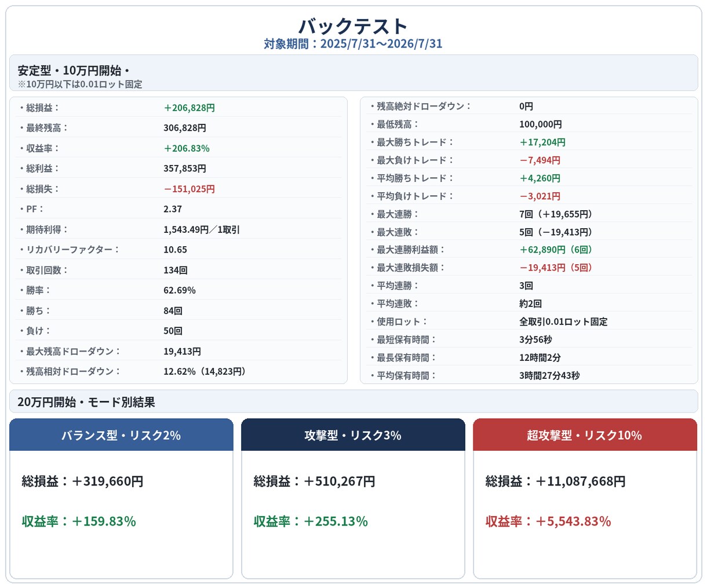
Task: Click 総損益:+11,087,668円 in the 超攻撃型 card
Action: pyautogui.click(x=556, y=481)
